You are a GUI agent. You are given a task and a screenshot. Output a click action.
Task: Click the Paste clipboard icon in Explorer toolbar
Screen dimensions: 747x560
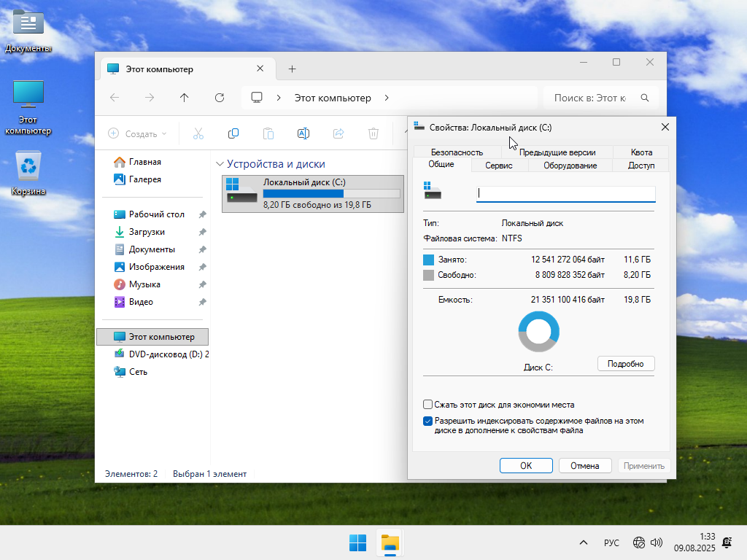pyautogui.click(x=268, y=134)
